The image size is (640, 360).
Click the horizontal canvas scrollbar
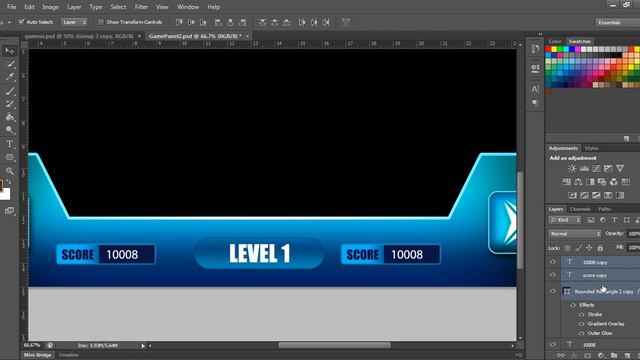point(334,346)
